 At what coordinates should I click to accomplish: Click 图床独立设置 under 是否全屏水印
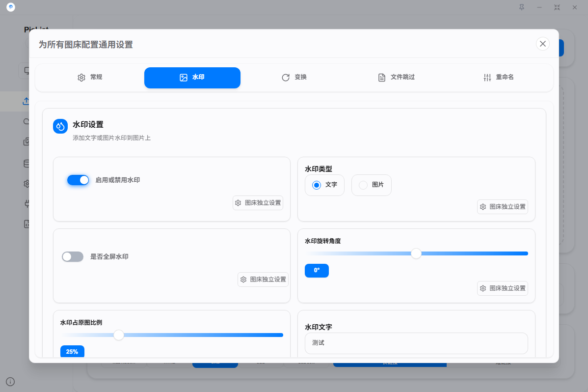263,280
